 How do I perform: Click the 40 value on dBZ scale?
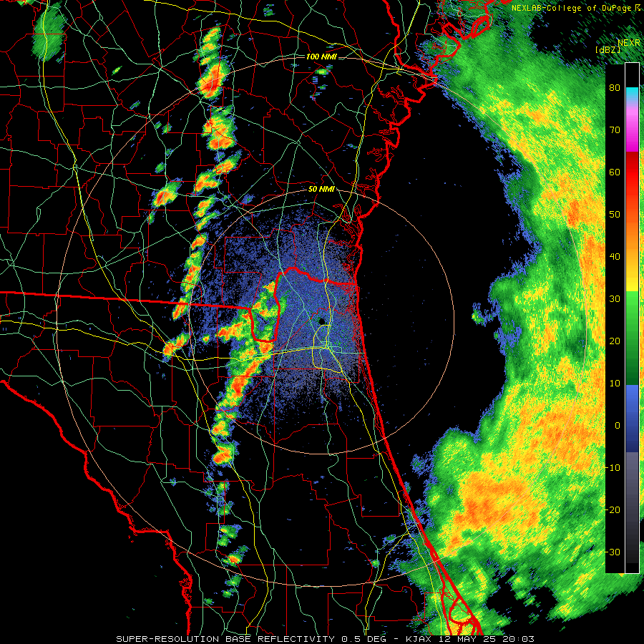point(615,257)
